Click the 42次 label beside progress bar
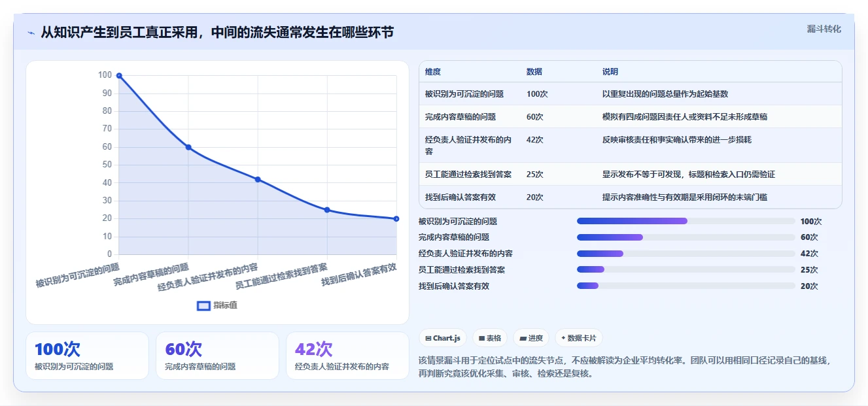The height and width of the screenshot is (406, 868). (809, 254)
